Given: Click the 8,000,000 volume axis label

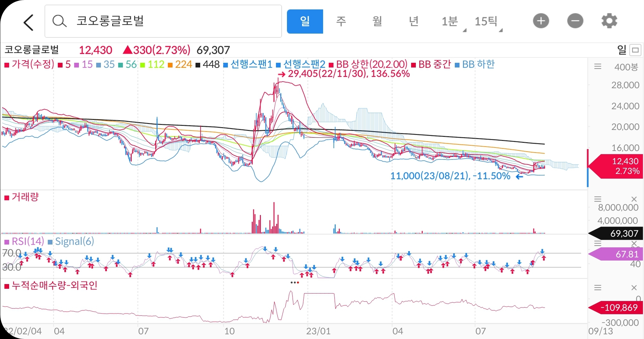Looking at the screenshot, I should 618,207.
